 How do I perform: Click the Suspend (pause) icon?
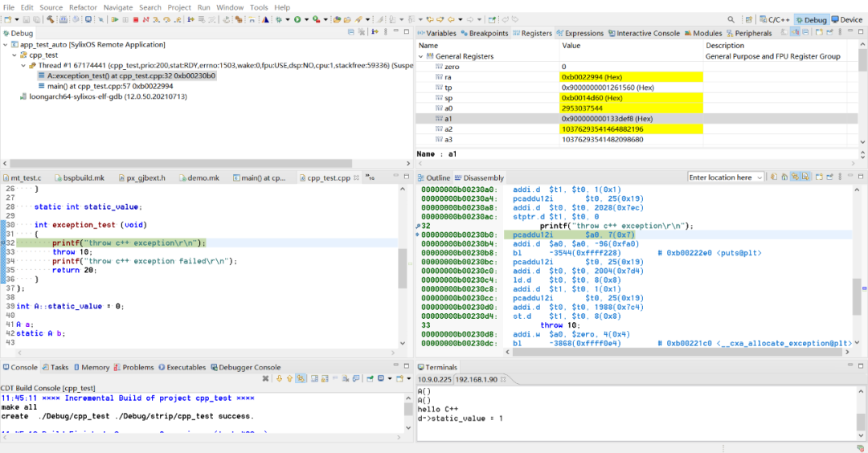point(125,19)
